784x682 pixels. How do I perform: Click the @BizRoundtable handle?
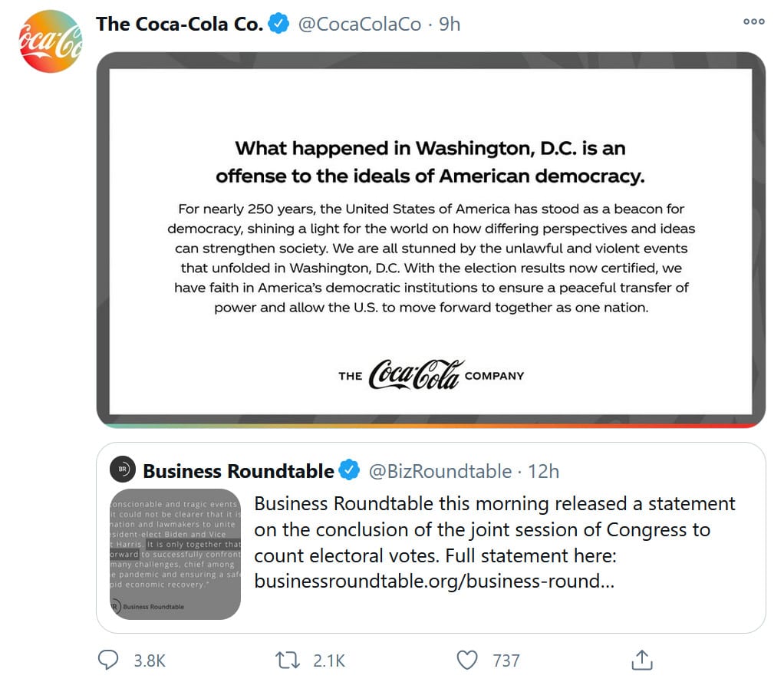coord(440,470)
